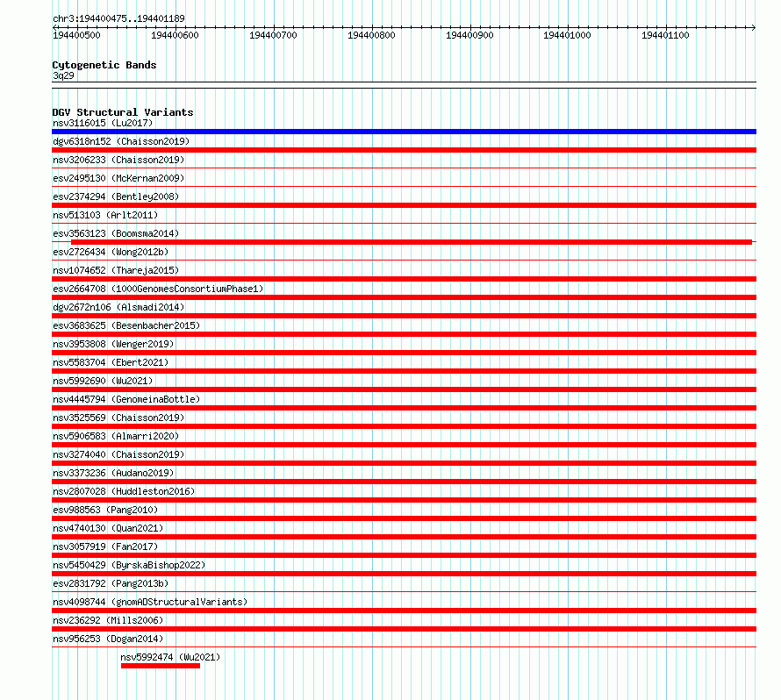Open nsv2807028 (Huddleston2016) label
The image size is (781, 700).
coord(124,491)
